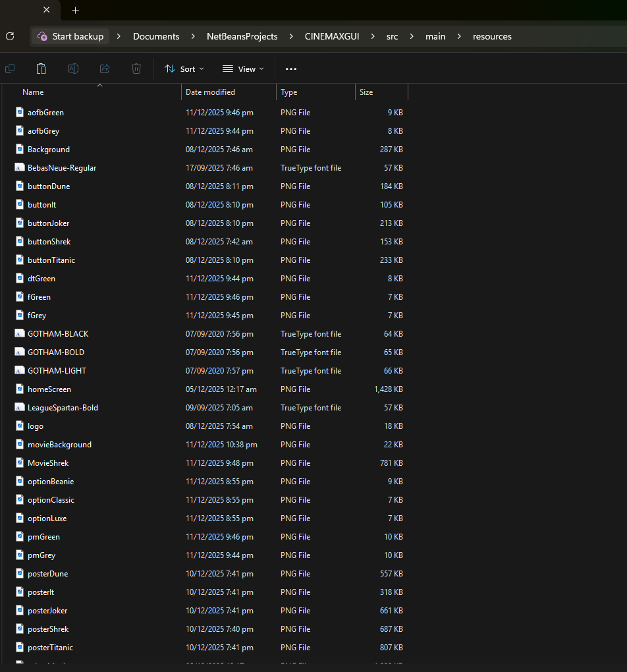
Task: Close the current File Explorer tab
Action: click(47, 11)
